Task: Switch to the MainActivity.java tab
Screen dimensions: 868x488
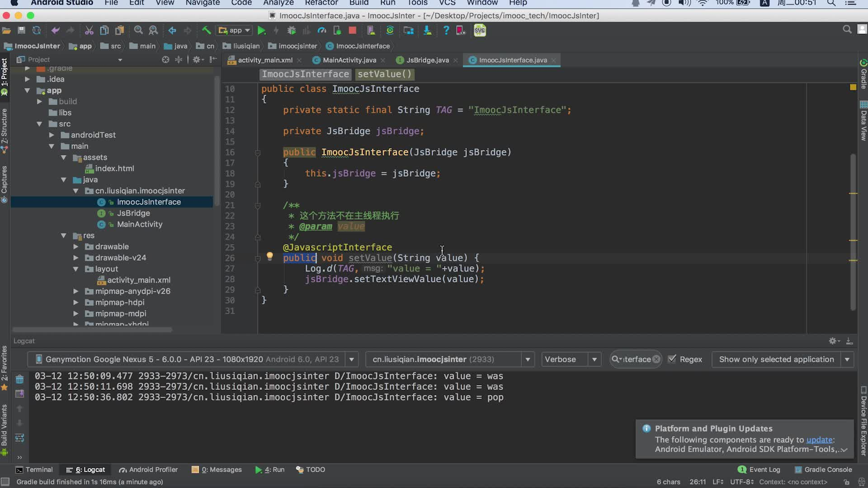Action: [349, 60]
